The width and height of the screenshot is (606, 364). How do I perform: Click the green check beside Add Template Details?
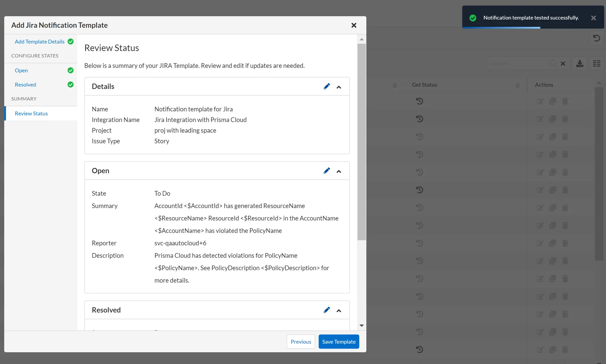pos(71,42)
